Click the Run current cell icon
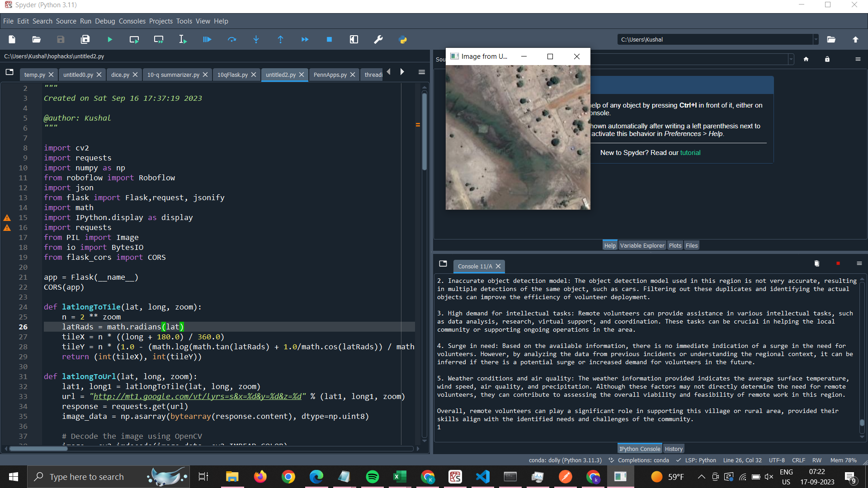This screenshot has height=488, width=868. tap(134, 40)
